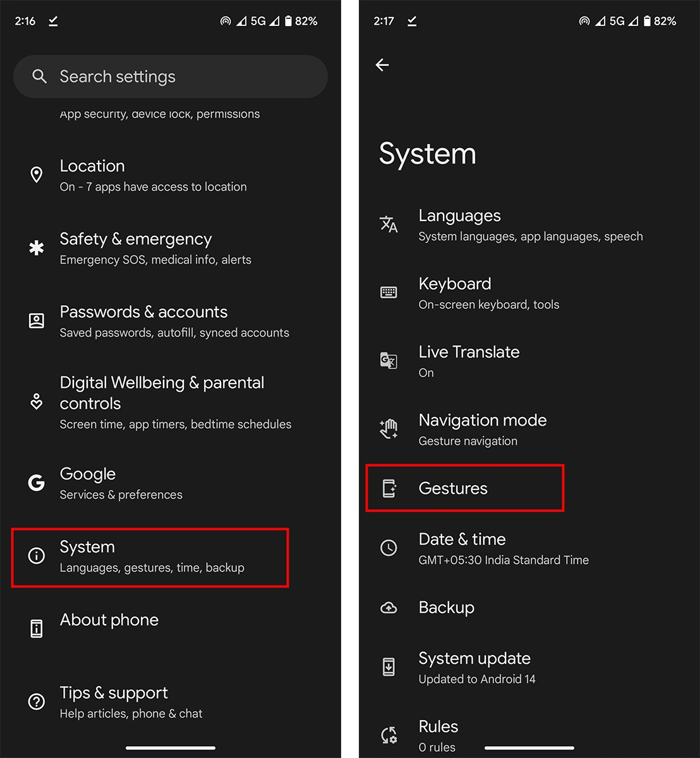Image resolution: width=700 pixels, height=758 pixels.
Task: Tap 'On-screen keyboard, tools' subtitle
Action: click(489, 304)
